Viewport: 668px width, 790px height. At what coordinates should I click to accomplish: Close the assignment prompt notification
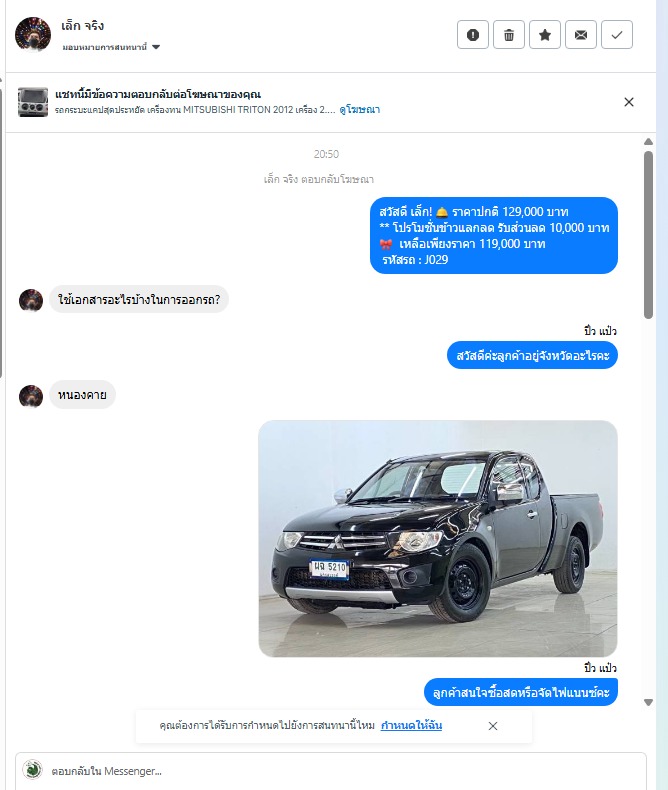click(x=493, y=726)
